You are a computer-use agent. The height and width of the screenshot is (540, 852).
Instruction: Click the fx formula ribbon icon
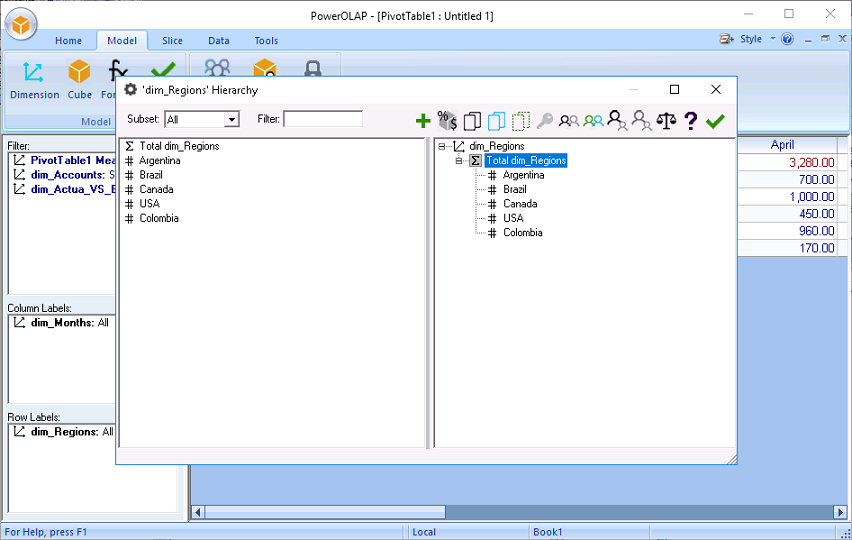[118, 70]
